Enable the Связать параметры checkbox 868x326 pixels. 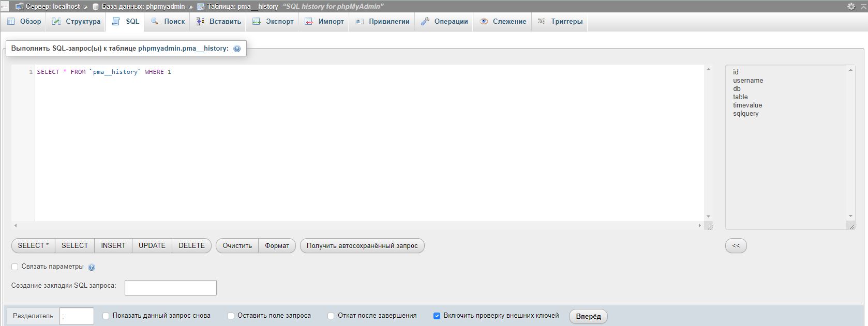tap(15, 267)
